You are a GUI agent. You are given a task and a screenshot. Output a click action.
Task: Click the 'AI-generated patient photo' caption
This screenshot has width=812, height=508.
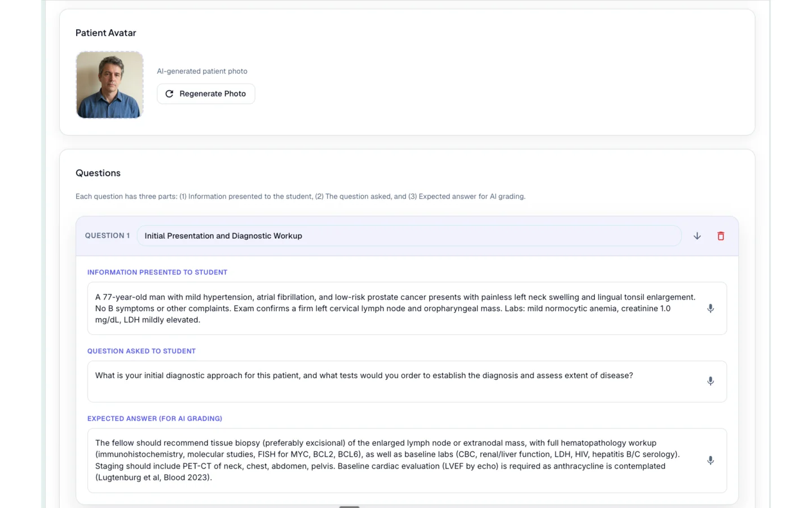coord(202,71)
